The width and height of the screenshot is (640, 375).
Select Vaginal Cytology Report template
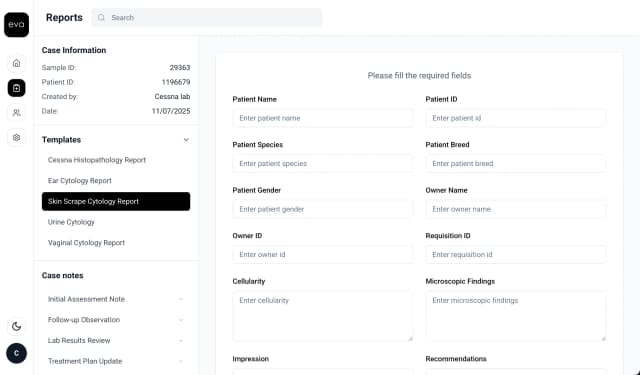[116, 243]
